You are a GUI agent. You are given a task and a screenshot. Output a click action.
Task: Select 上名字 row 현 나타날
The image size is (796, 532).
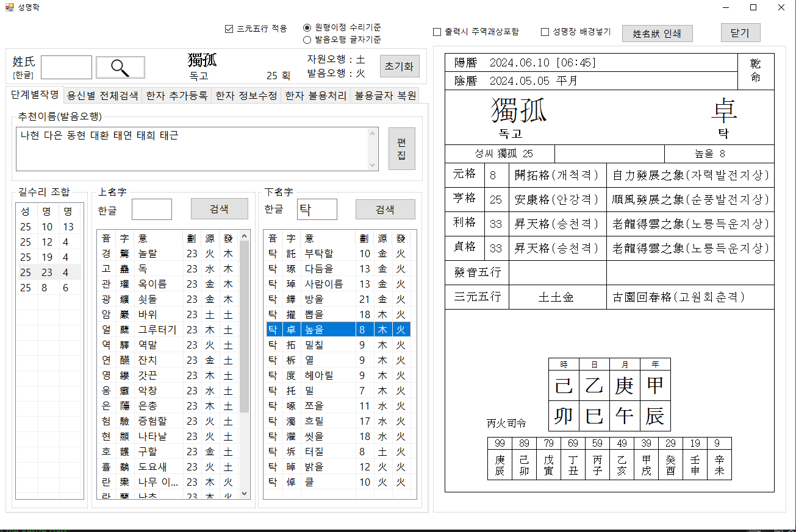point(168,436)
